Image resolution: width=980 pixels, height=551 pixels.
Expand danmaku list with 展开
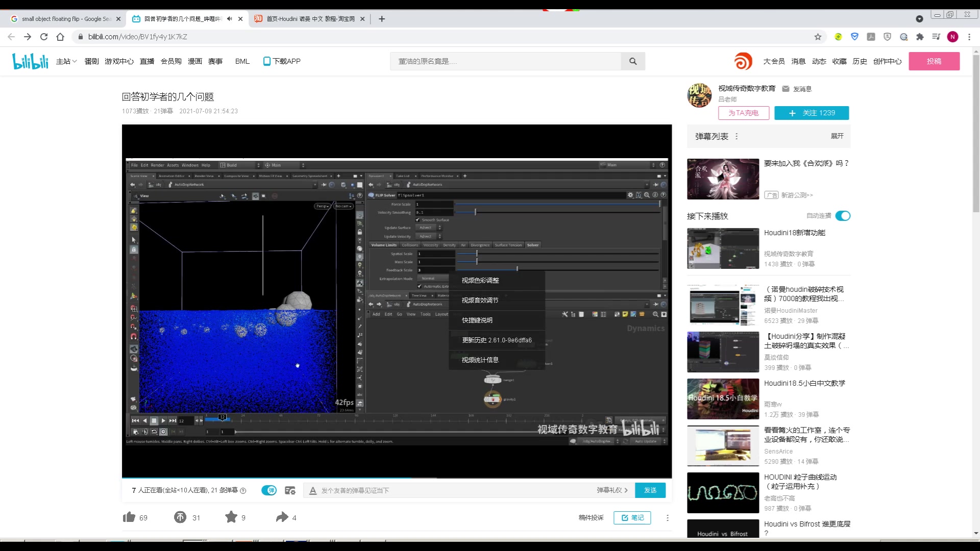click(x=837, y=136)
